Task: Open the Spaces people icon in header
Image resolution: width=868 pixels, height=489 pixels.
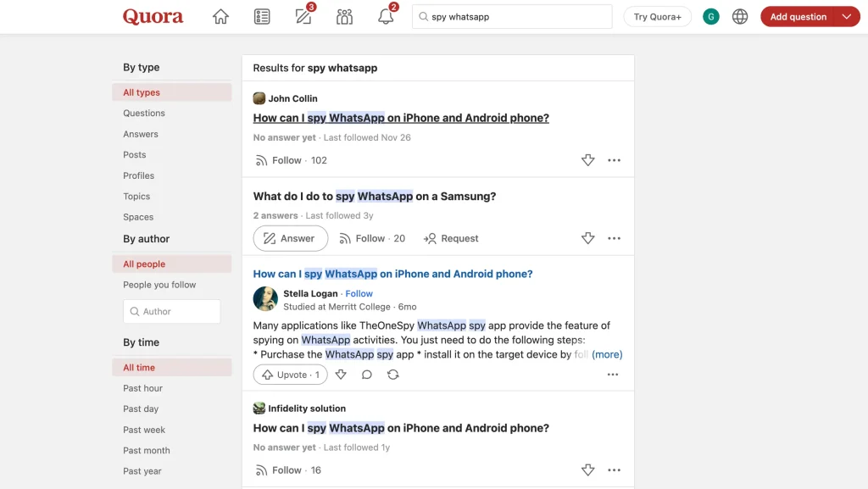Action: tap(344, 17)
